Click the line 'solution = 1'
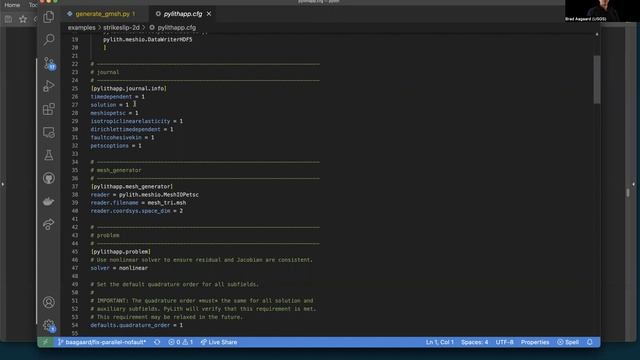 click(109, 105)
